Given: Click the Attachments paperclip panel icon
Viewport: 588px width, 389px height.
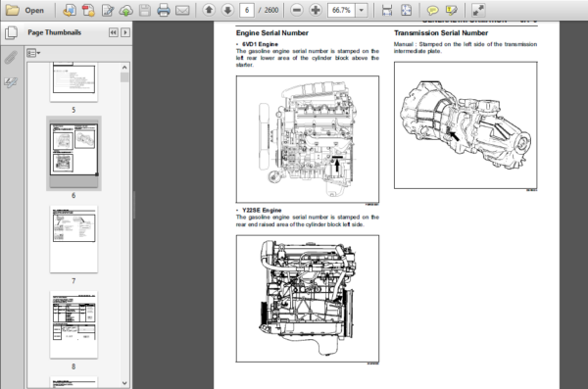Looking at the screenshot, I should (x=11, y=57).
